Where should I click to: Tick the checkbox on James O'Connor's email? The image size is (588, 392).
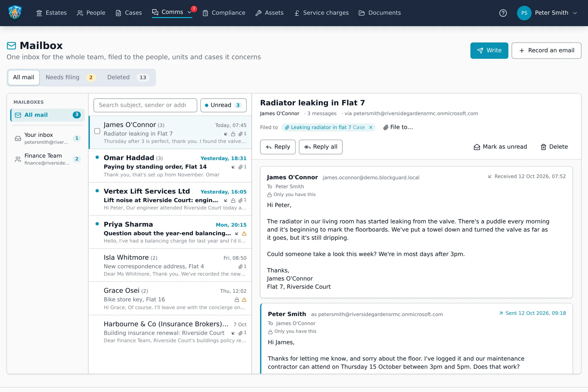[97, 131]
